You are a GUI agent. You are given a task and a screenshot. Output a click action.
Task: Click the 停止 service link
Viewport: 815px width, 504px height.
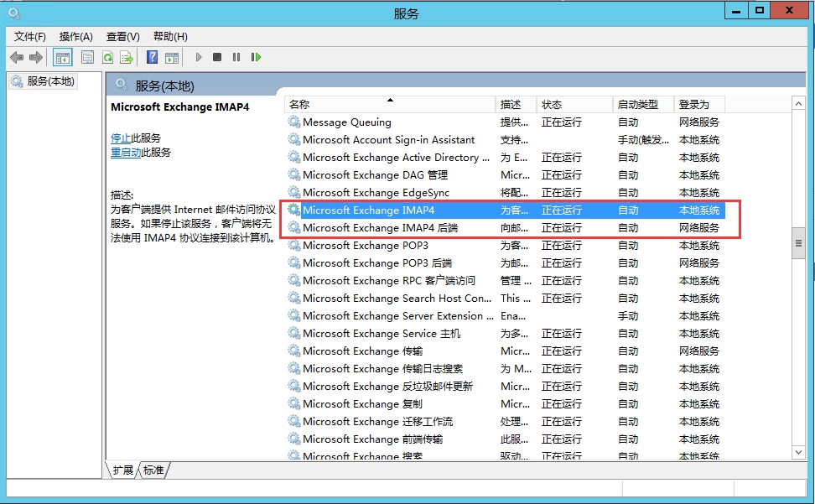point(121,138)
